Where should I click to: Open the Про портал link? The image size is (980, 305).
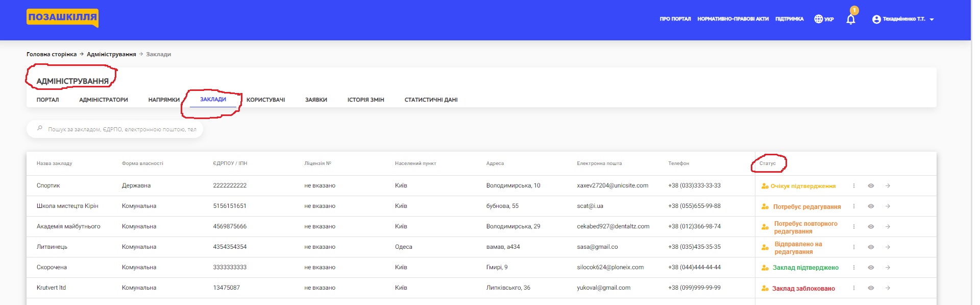675,19
